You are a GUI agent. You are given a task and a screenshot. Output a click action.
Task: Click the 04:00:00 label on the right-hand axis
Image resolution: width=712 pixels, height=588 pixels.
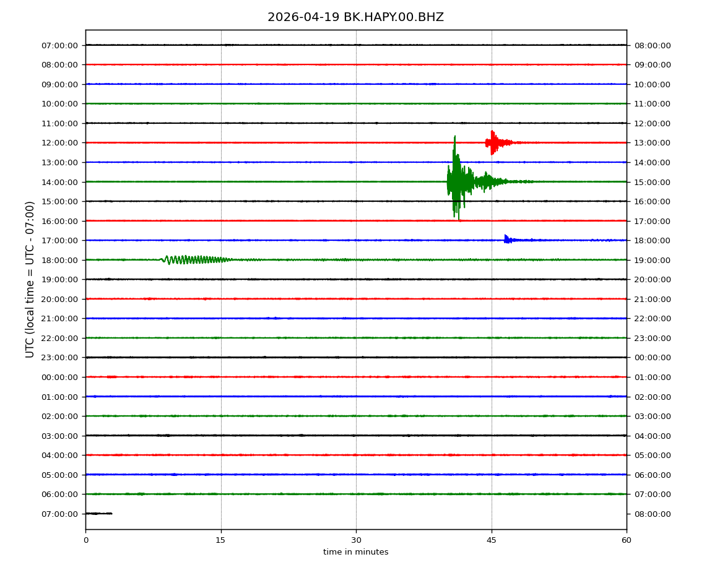tap(652, 436)
